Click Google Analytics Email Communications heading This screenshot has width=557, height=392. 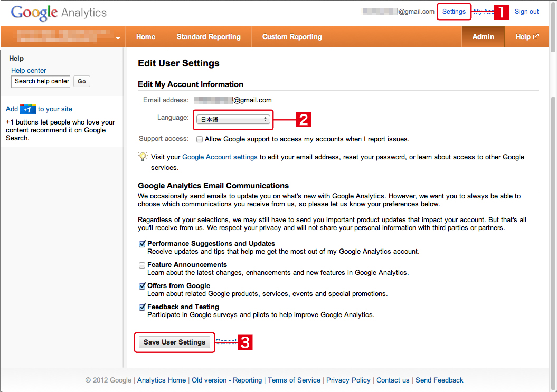point(213,186)
